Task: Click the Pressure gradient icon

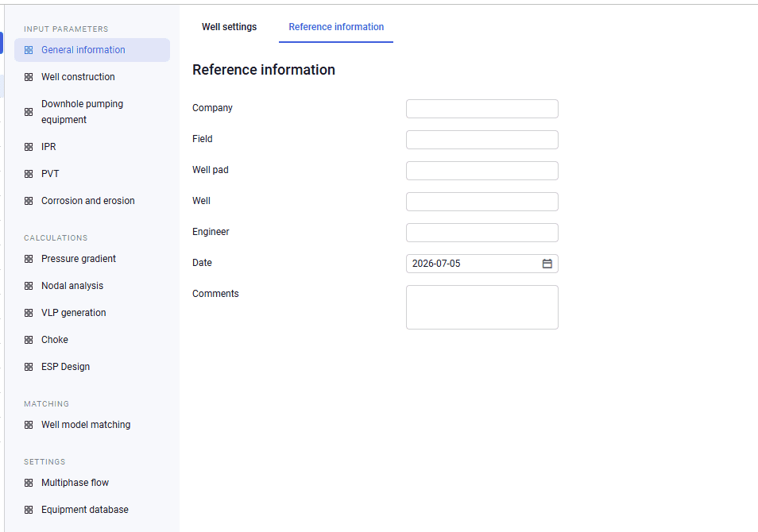Action: click(29, 259)
